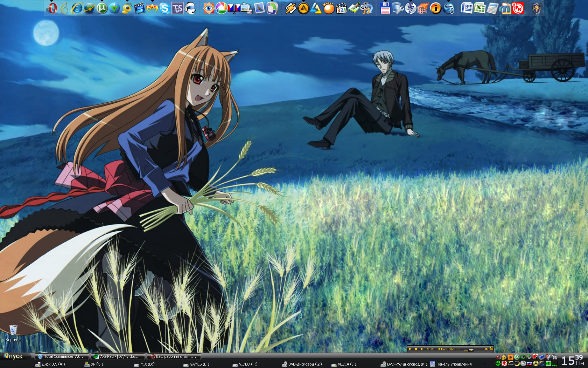The width and height of the screenshot is (588, 368).
Task: Open Media Player Classic 321 icon
Action: (341, 8)
